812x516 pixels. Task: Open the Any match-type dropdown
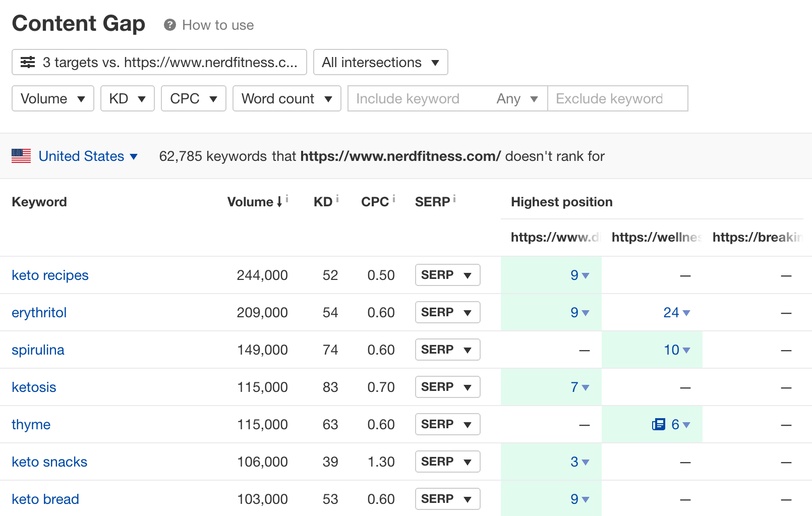pyautogui.click(x=517, y=98)
